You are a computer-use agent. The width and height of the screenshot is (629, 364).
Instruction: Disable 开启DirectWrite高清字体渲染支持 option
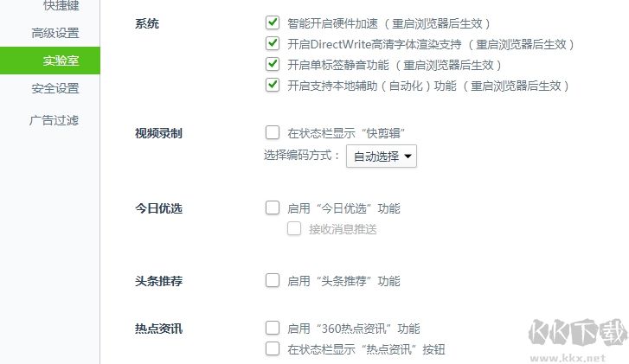tap(273, 43)
